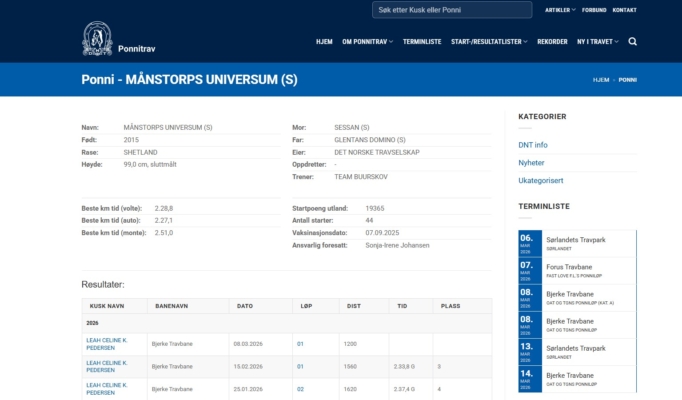
Task: Expand the Artikler menu in top bar
Action: tap(559, 10)
